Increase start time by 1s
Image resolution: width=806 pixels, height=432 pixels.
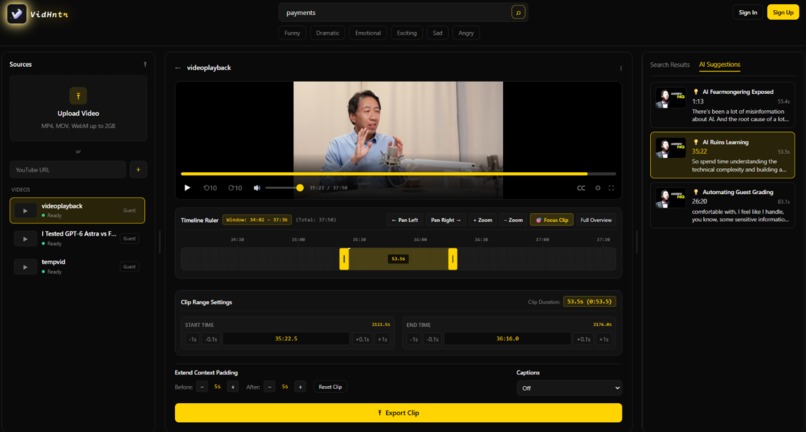coord(382,339)
